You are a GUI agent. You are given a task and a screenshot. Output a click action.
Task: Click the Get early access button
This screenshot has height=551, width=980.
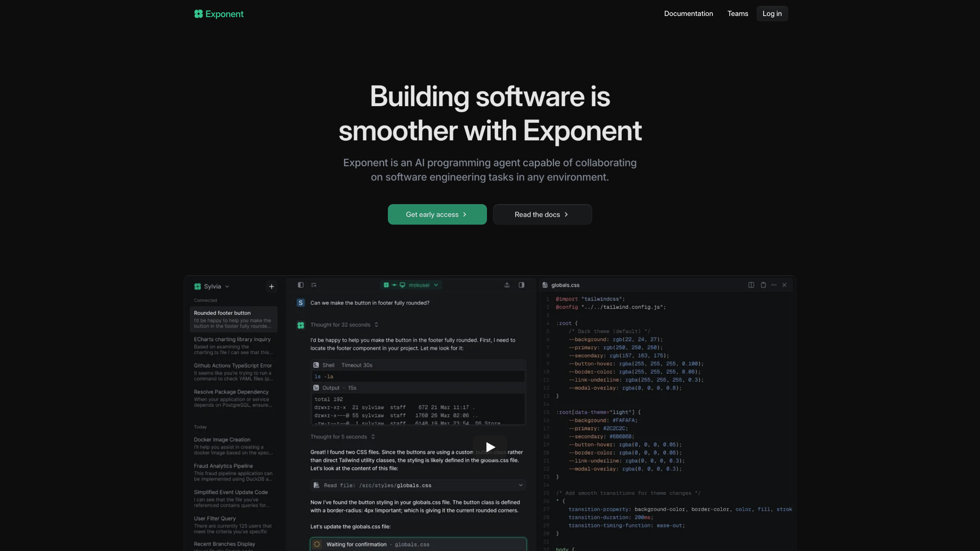tap(437, 215)
